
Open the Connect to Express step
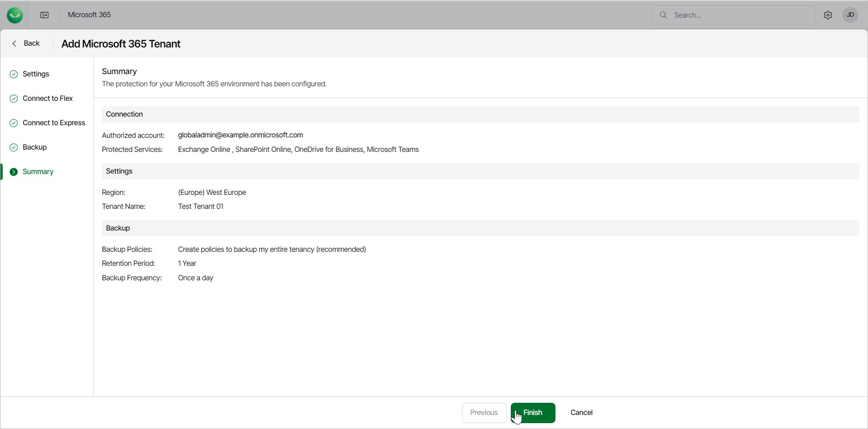click(54, 123)
